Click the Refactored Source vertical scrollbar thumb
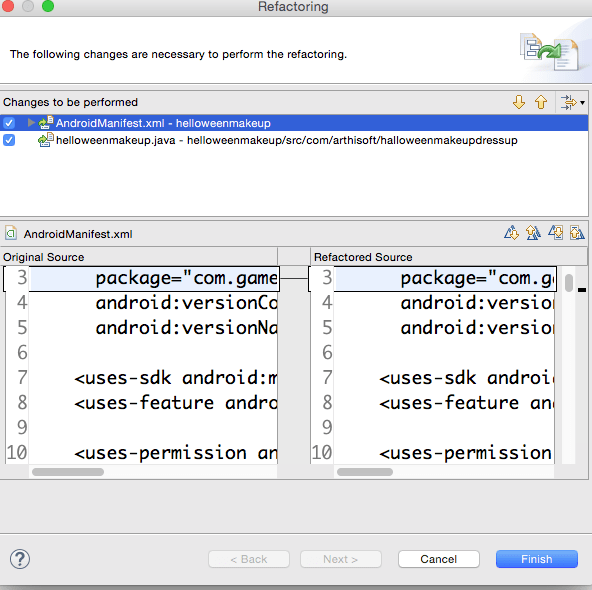This screenshot has height=590, width=592. coord(569,283)
